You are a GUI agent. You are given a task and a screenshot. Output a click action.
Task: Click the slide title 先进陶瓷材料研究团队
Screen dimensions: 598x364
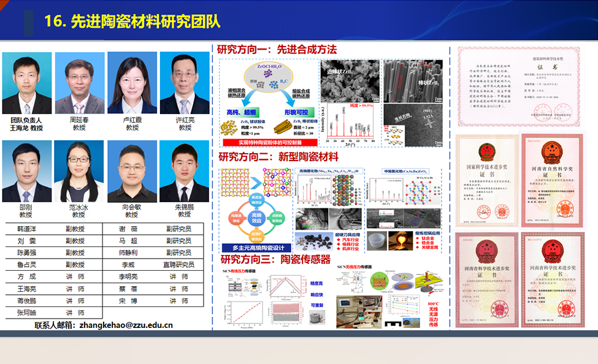145,21
